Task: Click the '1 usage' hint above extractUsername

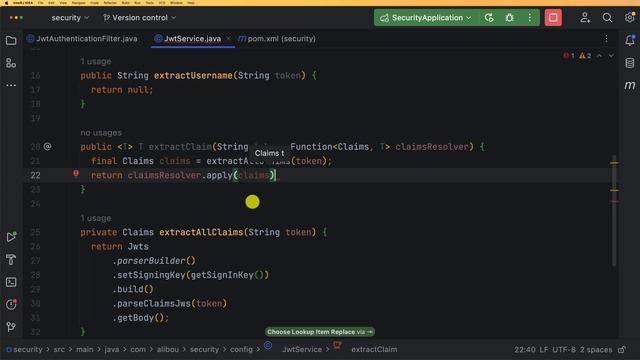Action: [x=96, y=61]
